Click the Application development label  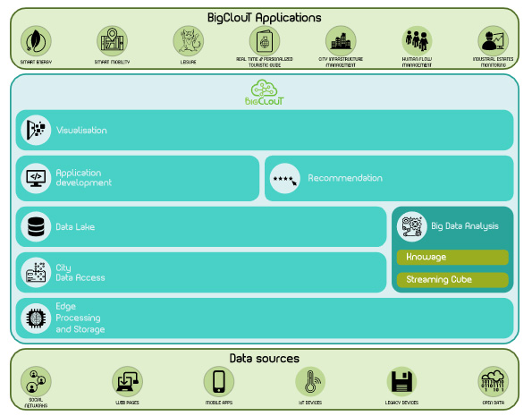pos(83,178)
